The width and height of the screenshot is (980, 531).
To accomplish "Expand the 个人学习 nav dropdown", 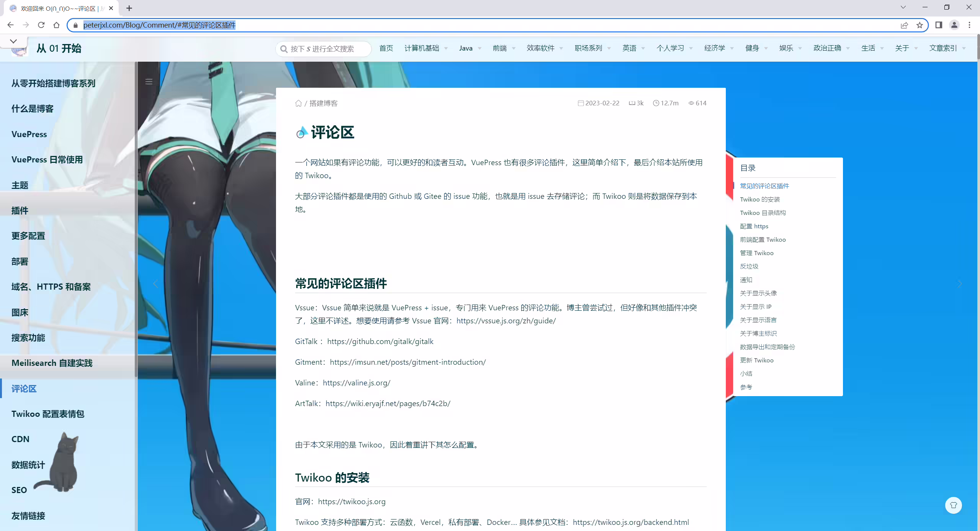I will (x=674, y=48).
